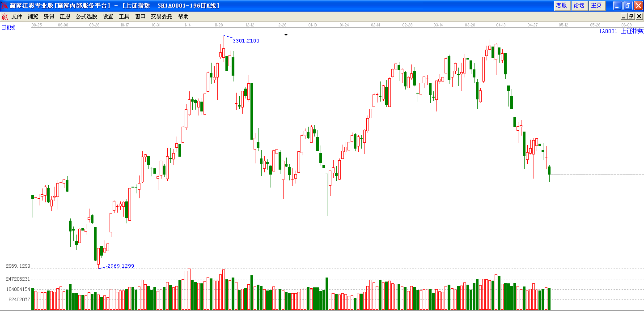The width and height of the screenshot is (644, 312).
Task: Click the 1A0001 上证指数 stock label
Action: click(x=621, y=31)
